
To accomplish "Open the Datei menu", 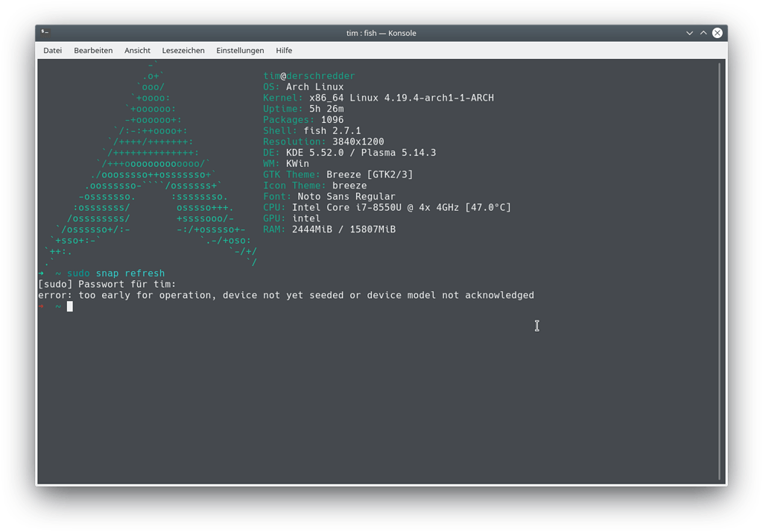I will tap(52, 51).
